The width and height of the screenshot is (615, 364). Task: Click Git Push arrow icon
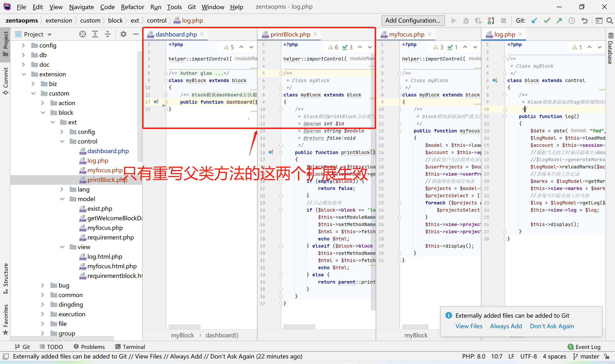[x=559, y=21]
